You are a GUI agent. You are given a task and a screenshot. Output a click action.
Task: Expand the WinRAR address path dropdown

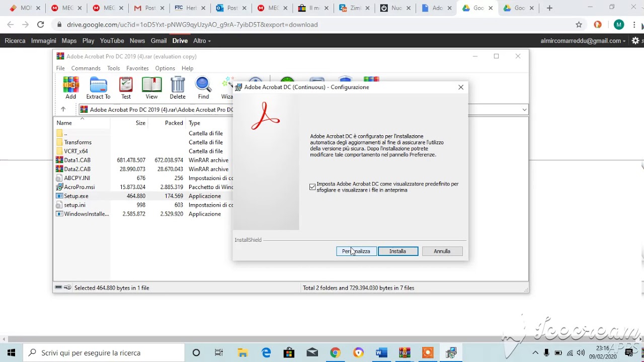[524, 110]
